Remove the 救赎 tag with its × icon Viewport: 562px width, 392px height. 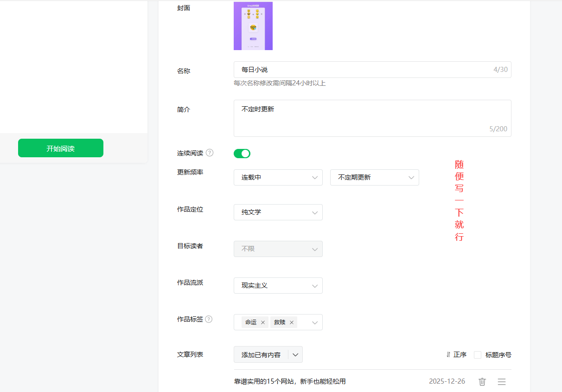click(293, 322)
